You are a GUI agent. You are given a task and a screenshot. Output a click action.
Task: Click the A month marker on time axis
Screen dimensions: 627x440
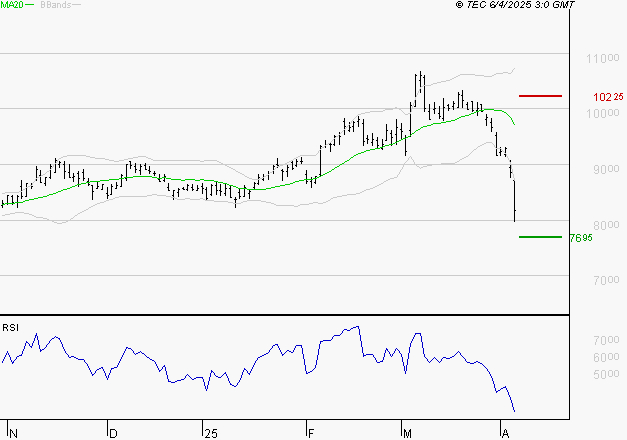(x=505, y=433)
